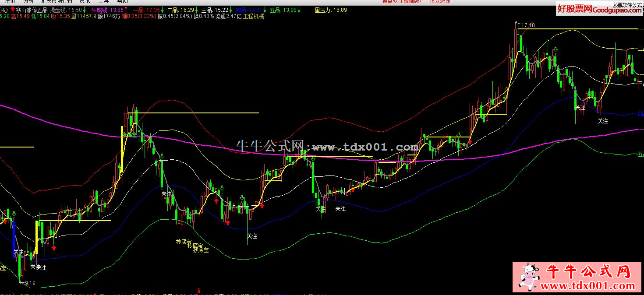Image resolution: width=644 pixels, height=295 pixels.
Task: Click the 收15.35 close price readout
Action: pos(60,16)
